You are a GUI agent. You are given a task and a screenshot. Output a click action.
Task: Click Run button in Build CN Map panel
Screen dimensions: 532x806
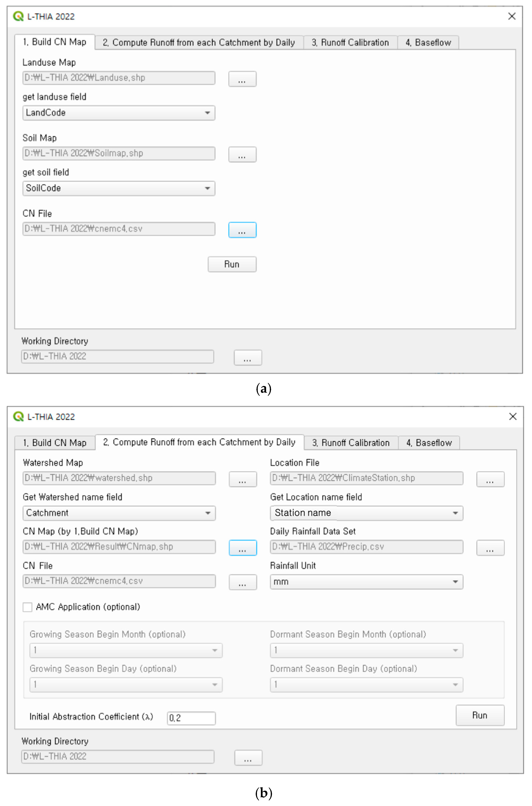(x=232, y=264)
